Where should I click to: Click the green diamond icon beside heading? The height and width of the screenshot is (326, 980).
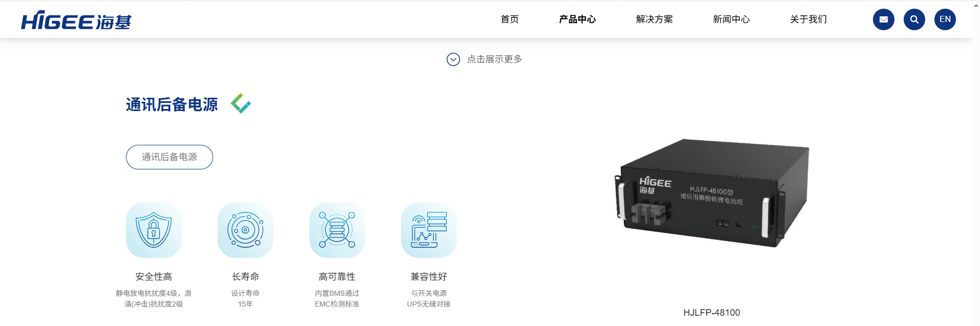240,103
